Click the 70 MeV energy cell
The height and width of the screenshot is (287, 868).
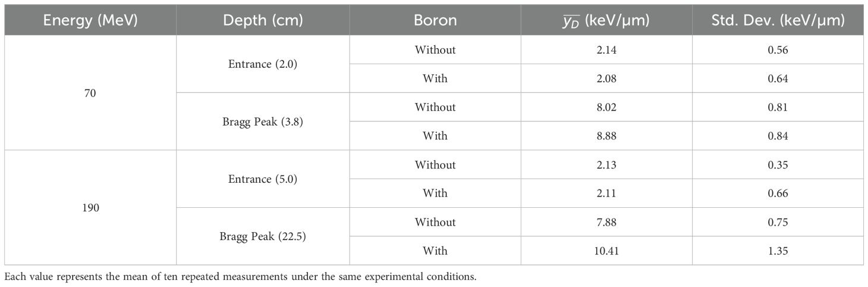91,93
